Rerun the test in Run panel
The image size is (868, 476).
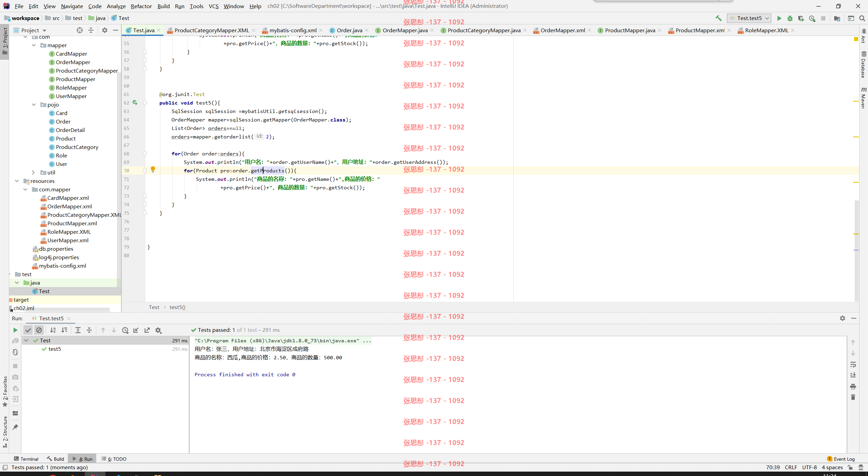(x=15, y=330)
